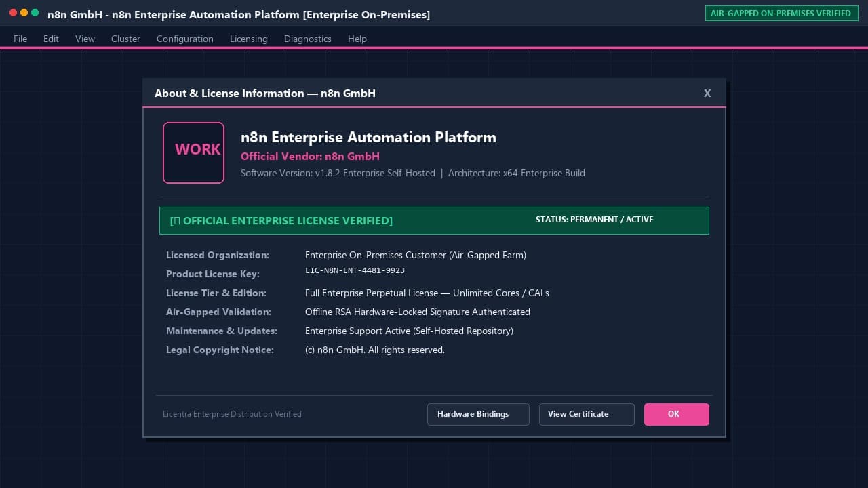Open the Configuration menu
Viewport: 868px width, 488px height.
(x=185, y=39)
